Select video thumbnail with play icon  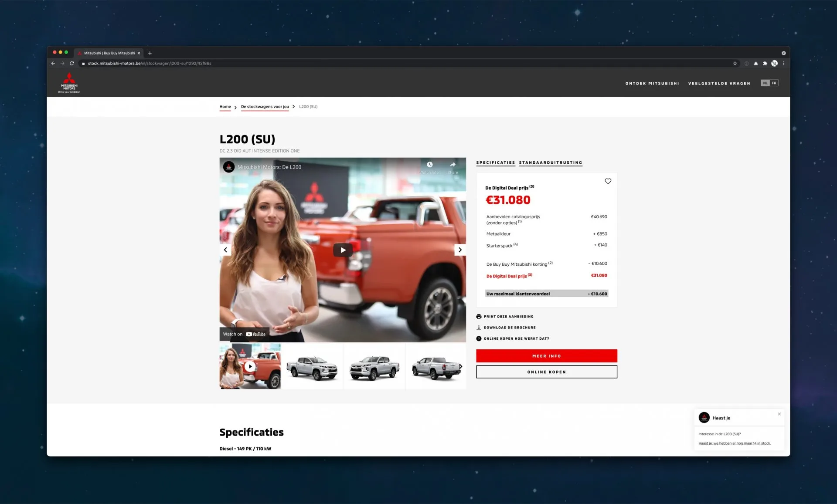pos(250,366)
